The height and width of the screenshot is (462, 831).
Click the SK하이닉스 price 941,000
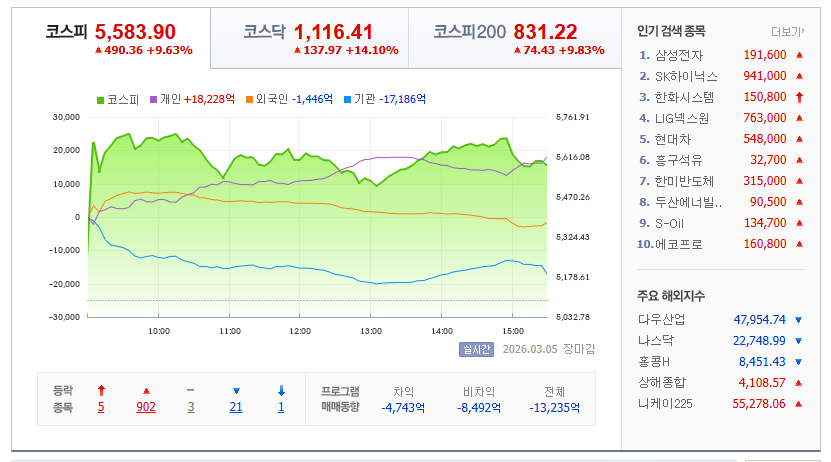click(765, 76)
